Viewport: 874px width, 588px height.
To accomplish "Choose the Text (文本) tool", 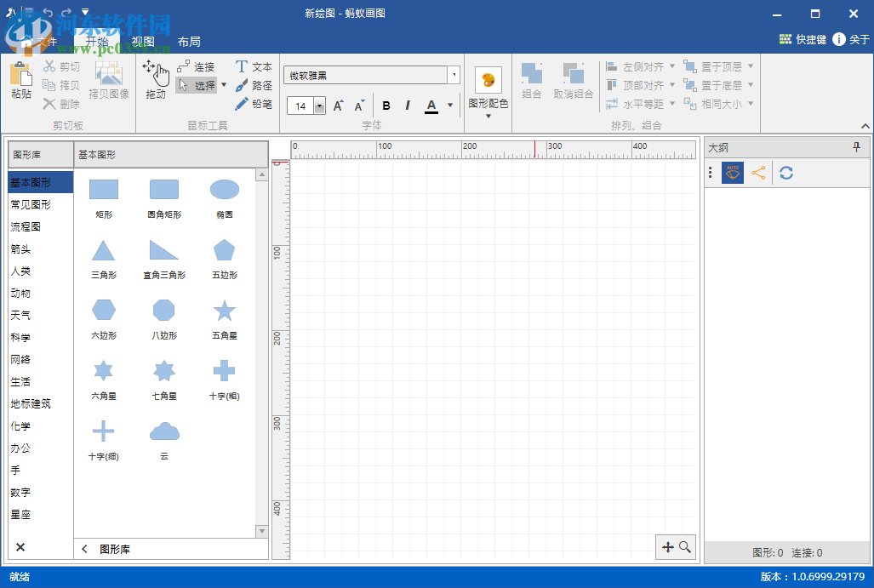I will pos(254,66).
